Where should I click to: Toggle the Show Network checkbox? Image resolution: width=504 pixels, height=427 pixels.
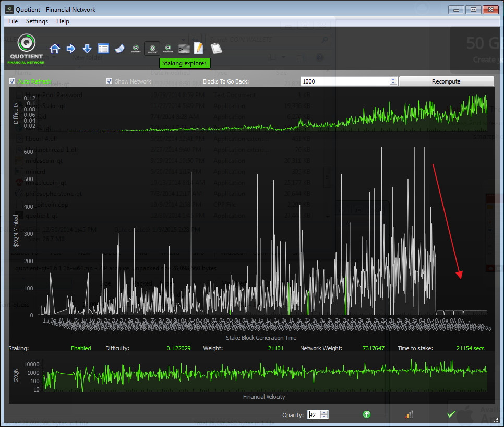coord(109,81)
